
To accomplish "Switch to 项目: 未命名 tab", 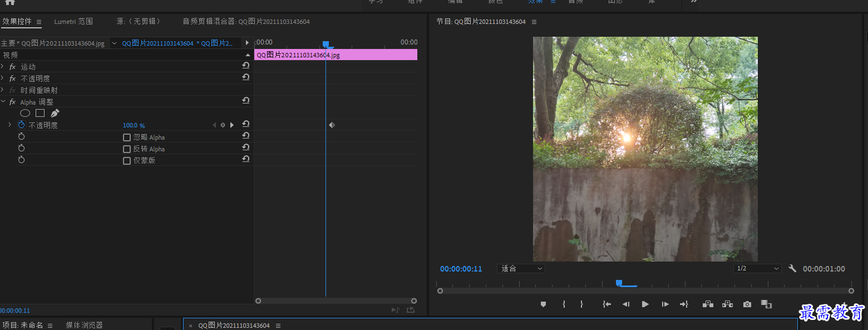I will [23, 325].
